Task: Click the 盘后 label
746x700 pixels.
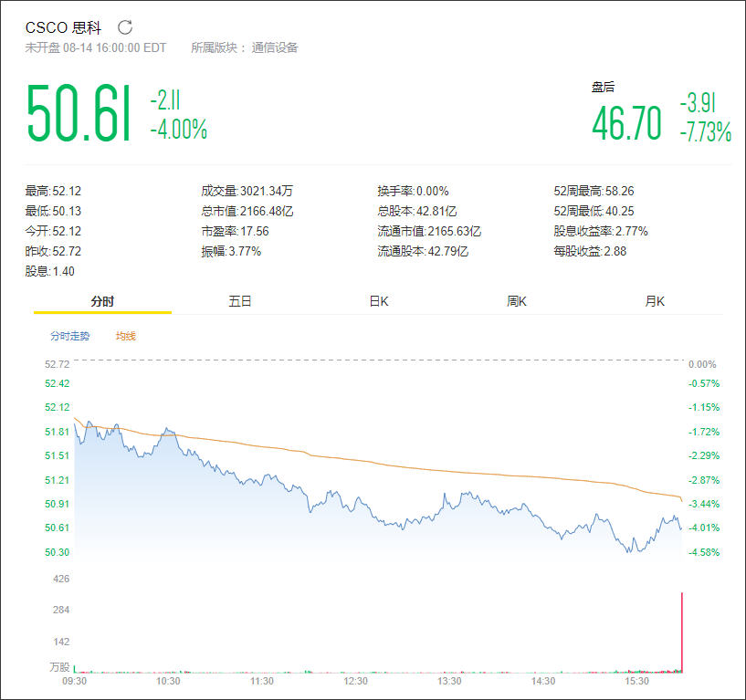Action: 603,87
